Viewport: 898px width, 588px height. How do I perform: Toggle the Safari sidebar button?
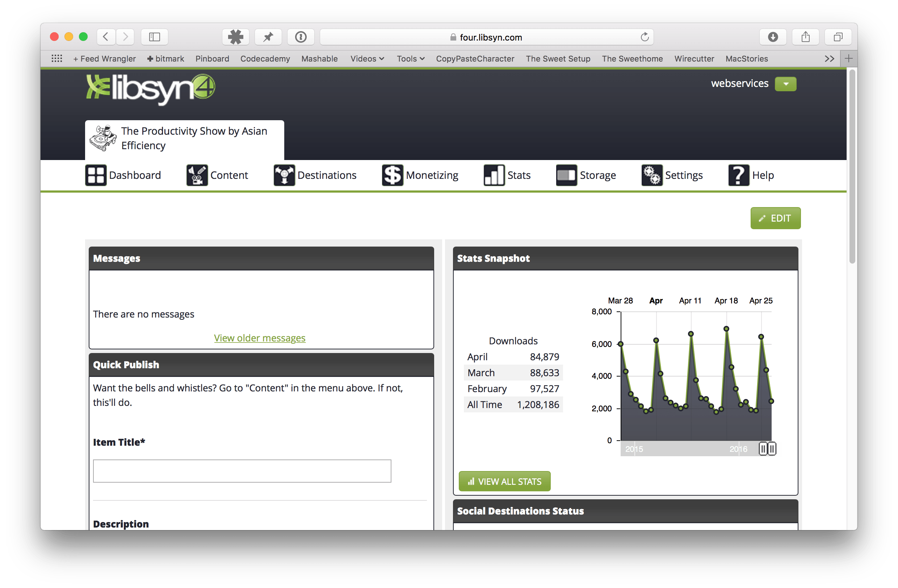(x=154, y=37)
